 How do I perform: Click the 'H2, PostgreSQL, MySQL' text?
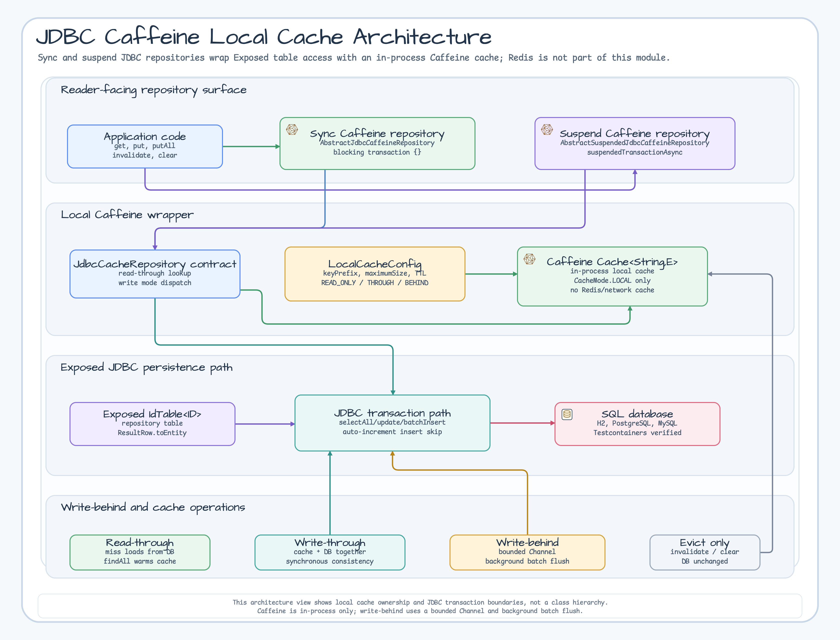point(637,423)
